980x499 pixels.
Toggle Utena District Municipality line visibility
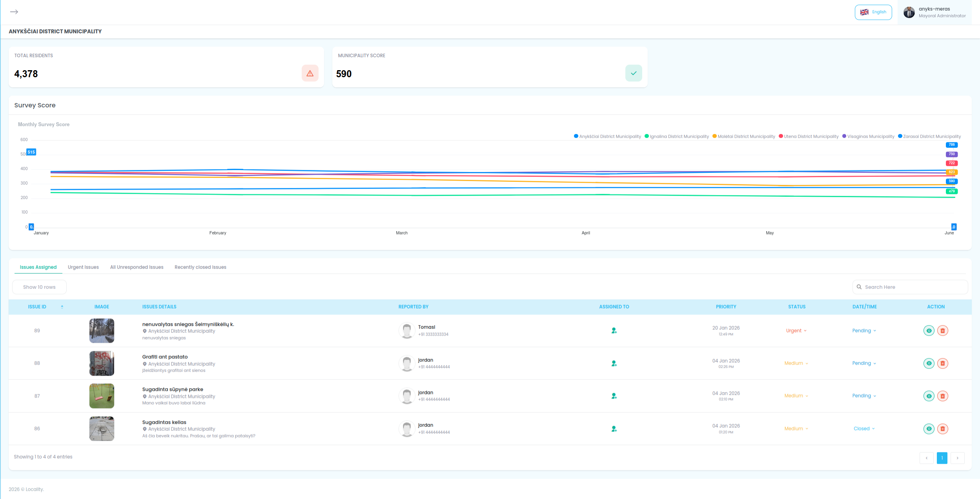tap(808, 136)
